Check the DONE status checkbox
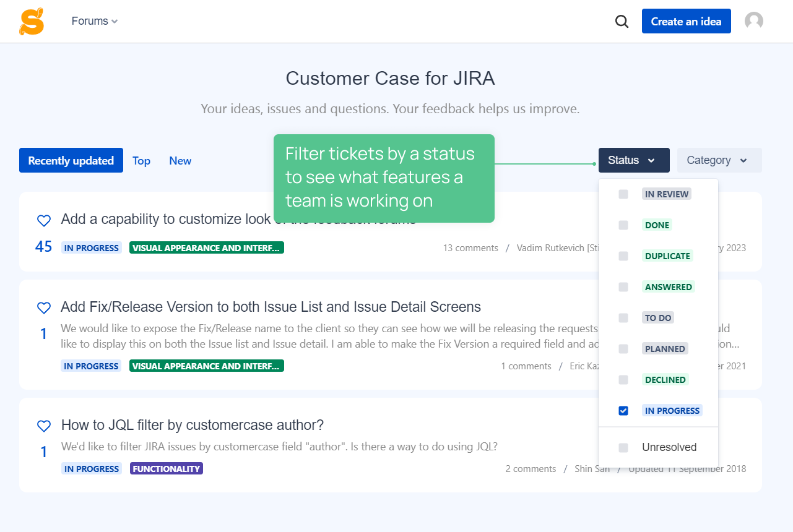793x532 pixels. [x=623, y=225]
